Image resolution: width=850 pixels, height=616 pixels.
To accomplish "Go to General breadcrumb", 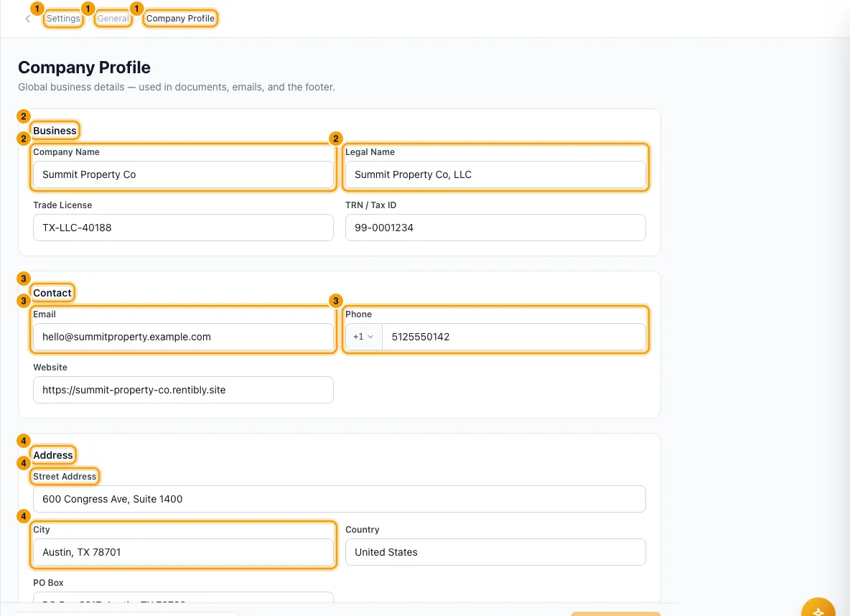I will (113, 19).
